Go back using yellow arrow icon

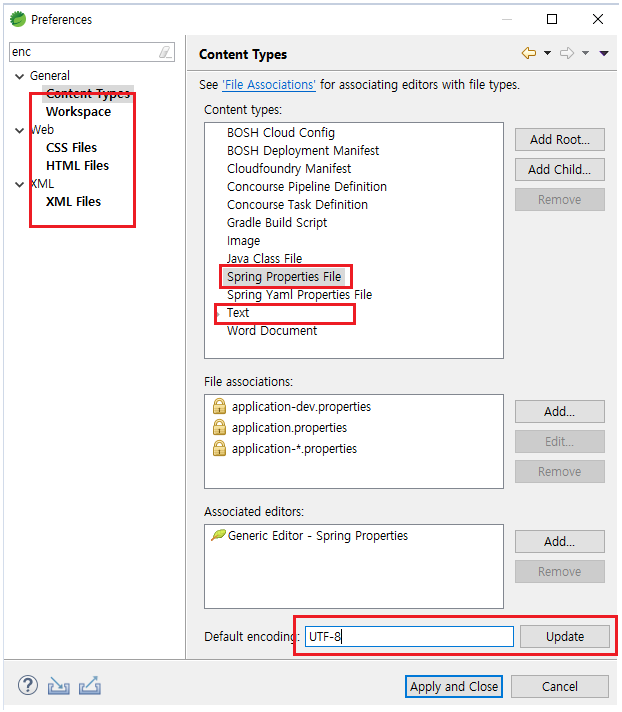click(529, 54)
